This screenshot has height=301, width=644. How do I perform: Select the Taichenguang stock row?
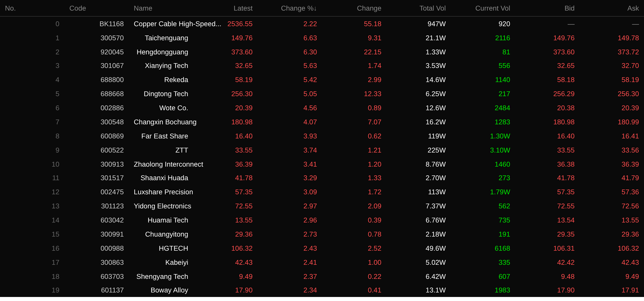click(x=322, y=38)
